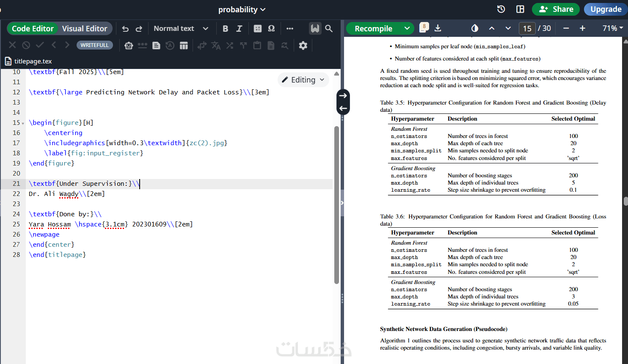Apply italic formatting

[239, 29]
